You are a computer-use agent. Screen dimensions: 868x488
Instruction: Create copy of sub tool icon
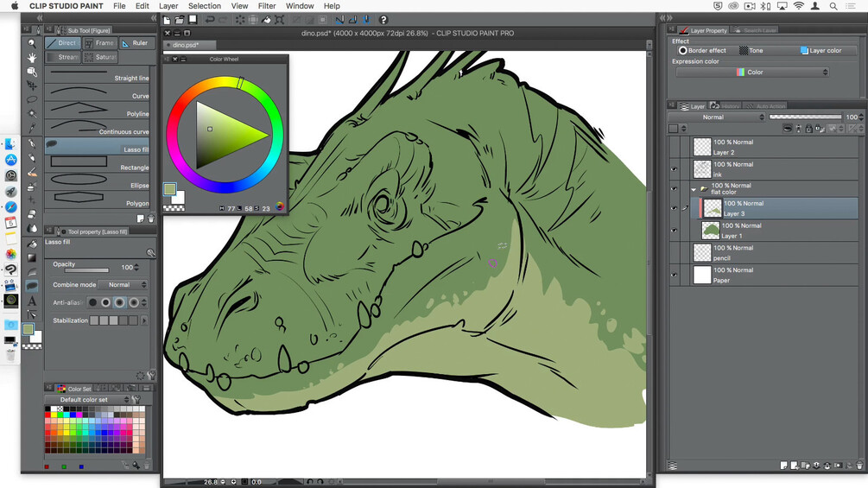[x=141, y=219]
